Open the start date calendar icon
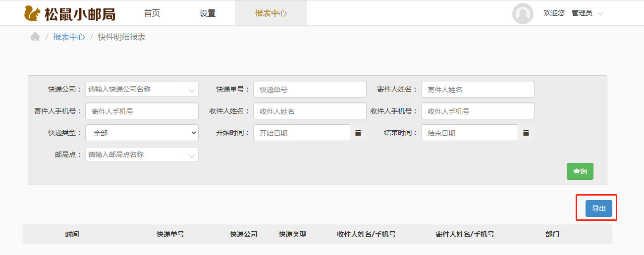The image size is (644, 255). click(358, 133)
